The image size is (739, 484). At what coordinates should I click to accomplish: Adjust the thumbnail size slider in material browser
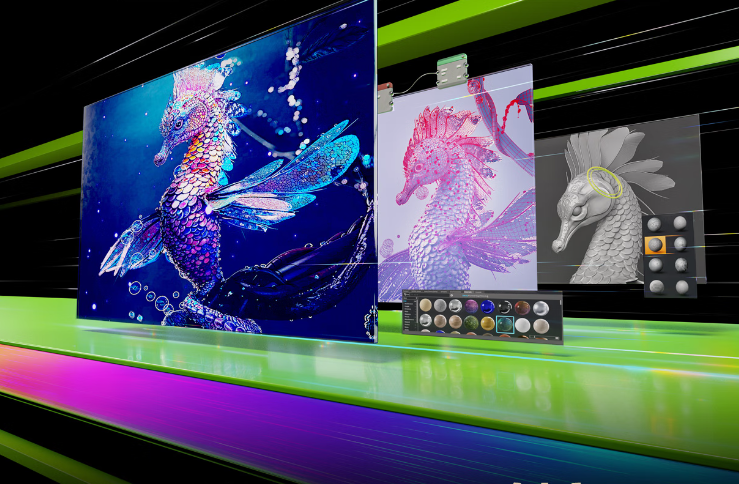(542, 336)
